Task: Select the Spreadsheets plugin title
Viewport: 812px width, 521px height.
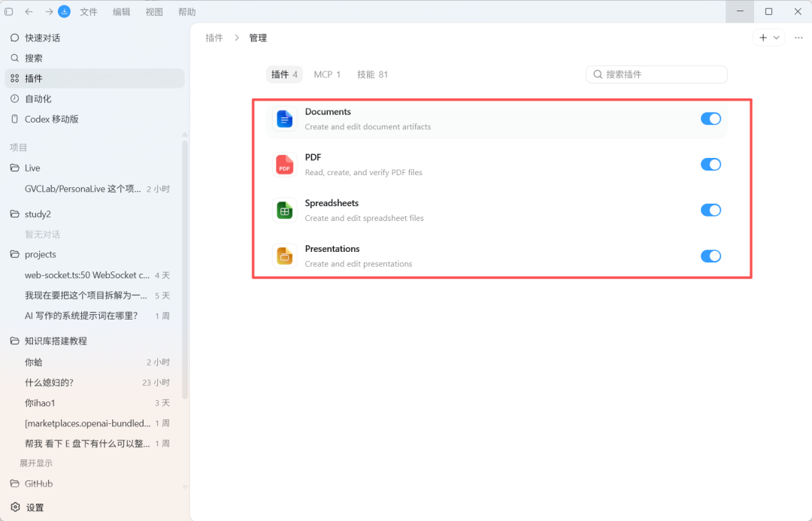Action: (332, 203)
